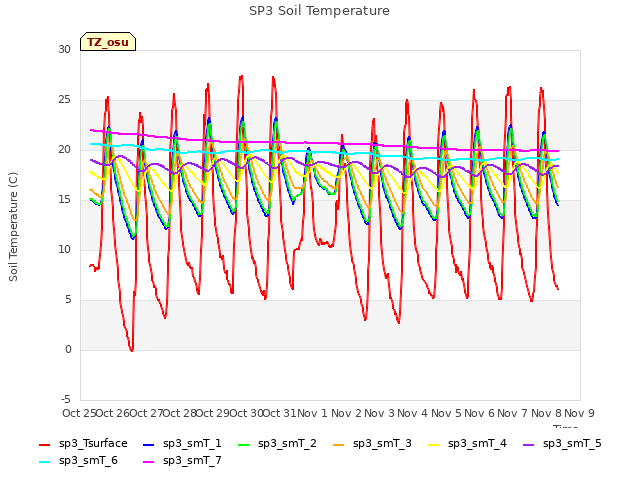Toggle the sp3_smT_6 legend entry
The image size is (640, 480).
click(x=78, y=461)
